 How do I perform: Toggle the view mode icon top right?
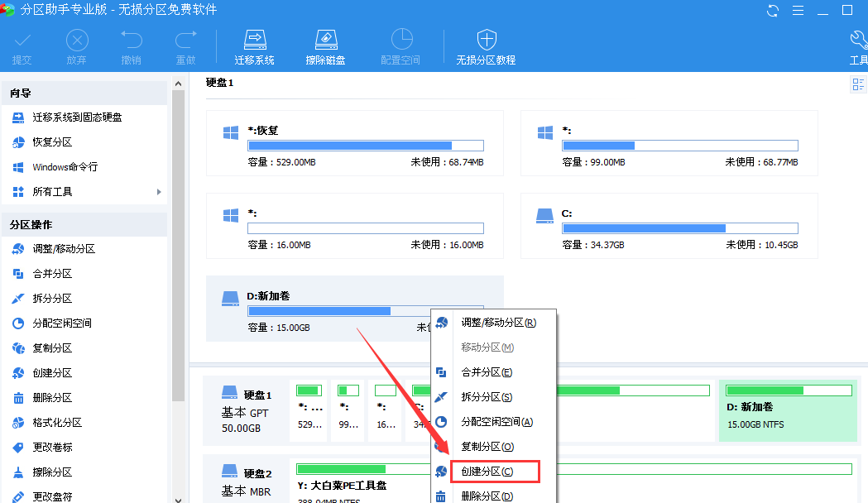858,84
